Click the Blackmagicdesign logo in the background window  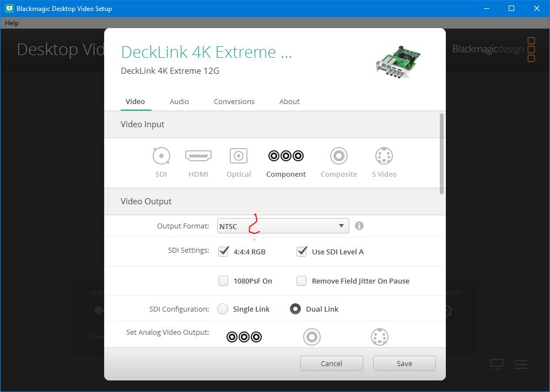pos(494,50)
